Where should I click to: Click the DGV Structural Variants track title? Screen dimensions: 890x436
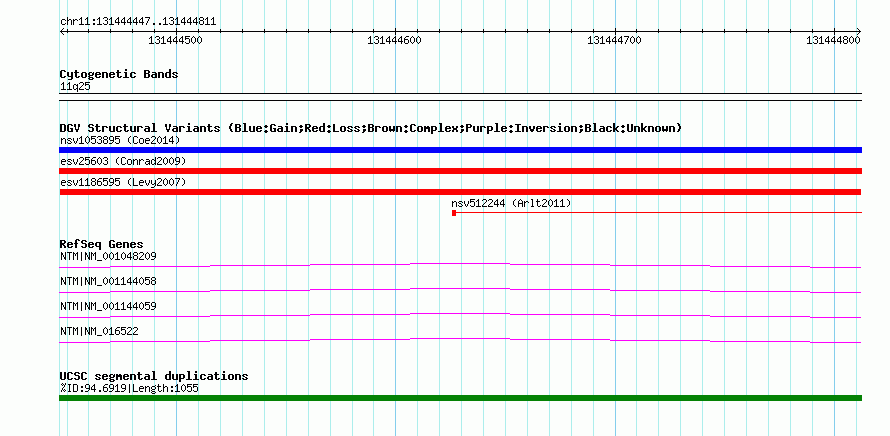(x=371, y=128)
